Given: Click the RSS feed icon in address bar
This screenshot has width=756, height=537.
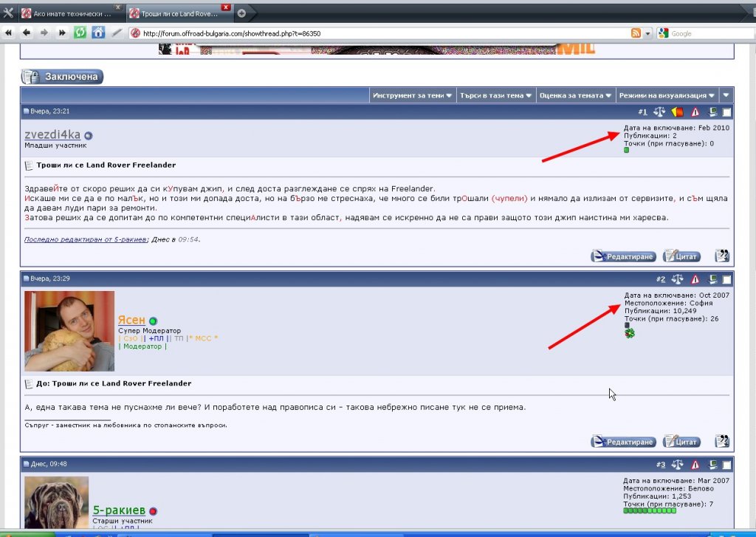Looking at the screenshot, I should click(636, 33).
